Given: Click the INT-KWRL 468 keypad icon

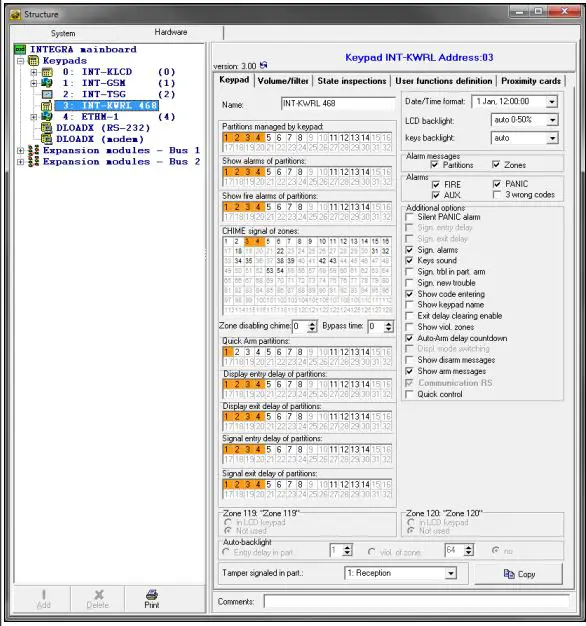Looking at the screenshot, I should click(47, 106).
